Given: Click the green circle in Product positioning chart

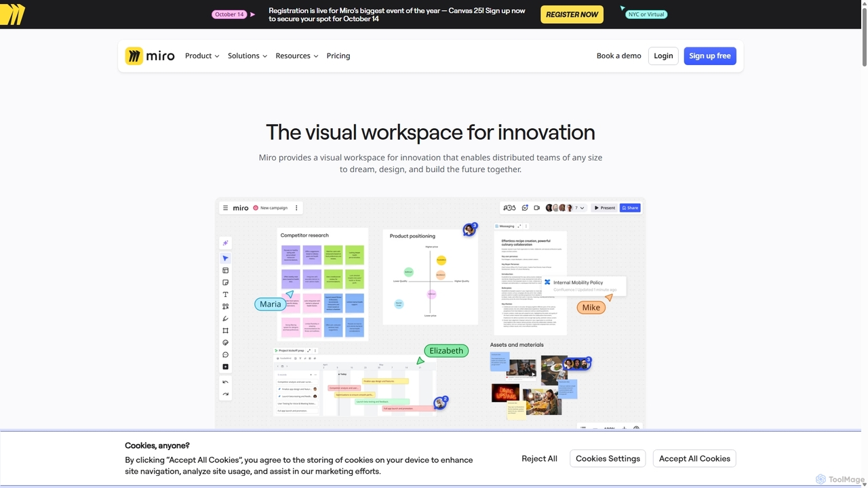Looking at the screenshot, I should [409, 271].
